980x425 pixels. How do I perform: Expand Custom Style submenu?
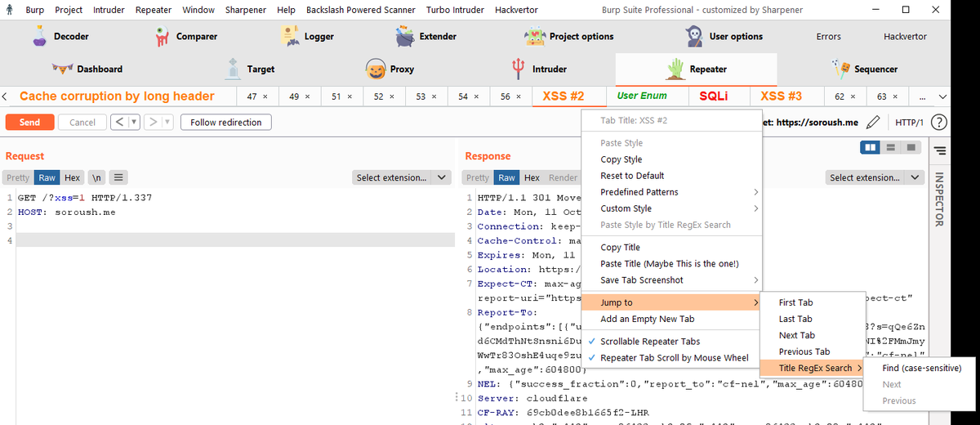coord(670,208)
